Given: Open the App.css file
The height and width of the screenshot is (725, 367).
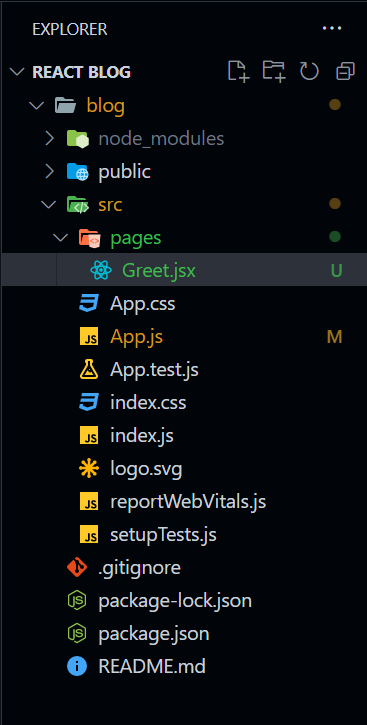Looking at the screenshot, I should coord(142,304).
